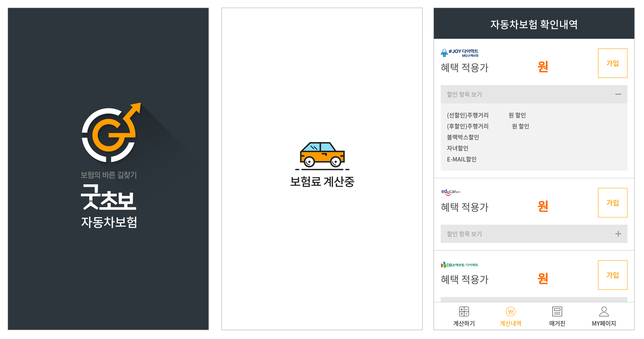Click the 블랙박스할인 discount item
644x339 pixels.
(463, 137)
